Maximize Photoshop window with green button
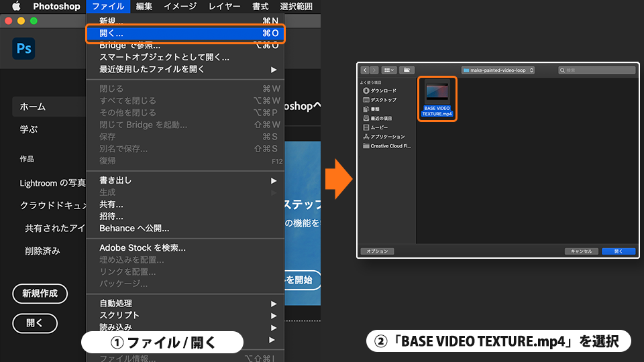 tap(34, 21)
